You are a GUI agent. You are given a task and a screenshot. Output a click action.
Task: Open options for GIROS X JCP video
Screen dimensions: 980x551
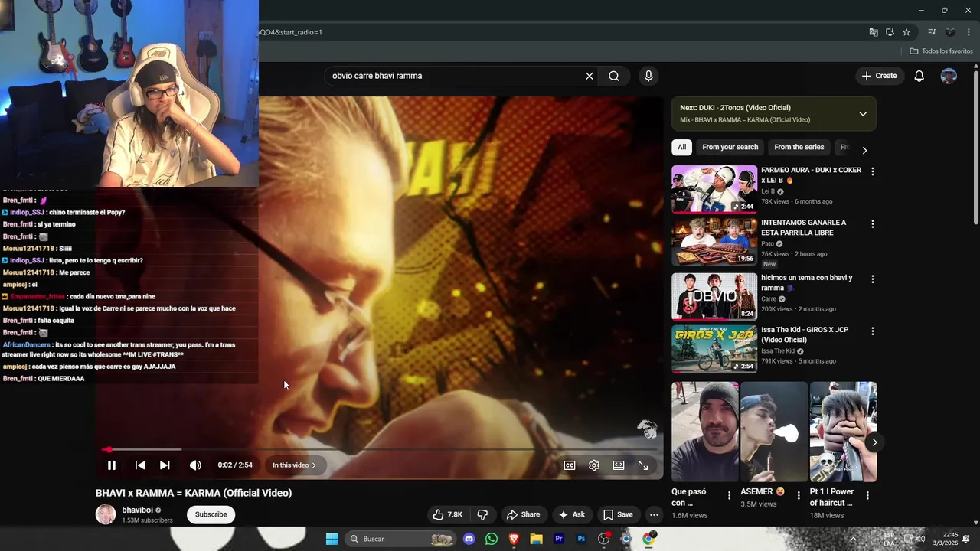[872, 331]
